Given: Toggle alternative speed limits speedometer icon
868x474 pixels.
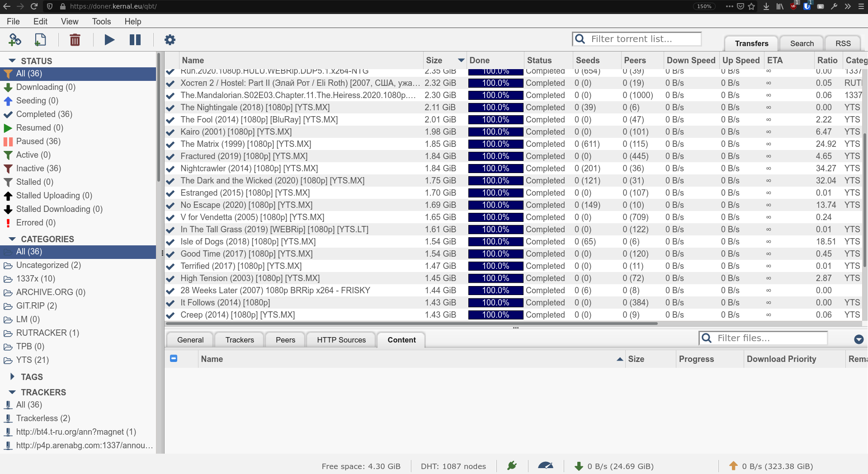Looking at the screenshot, I should click(x=546, y=466).
